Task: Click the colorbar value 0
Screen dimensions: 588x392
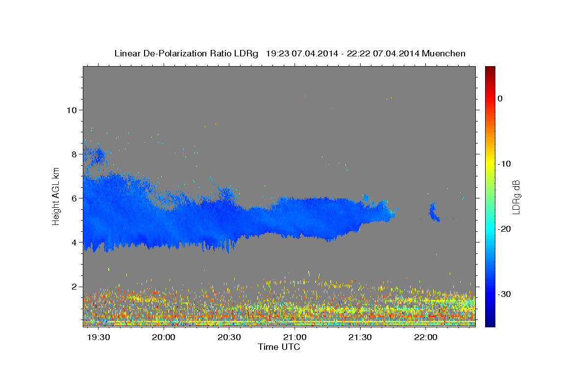Action: click(x=500, y=98)
